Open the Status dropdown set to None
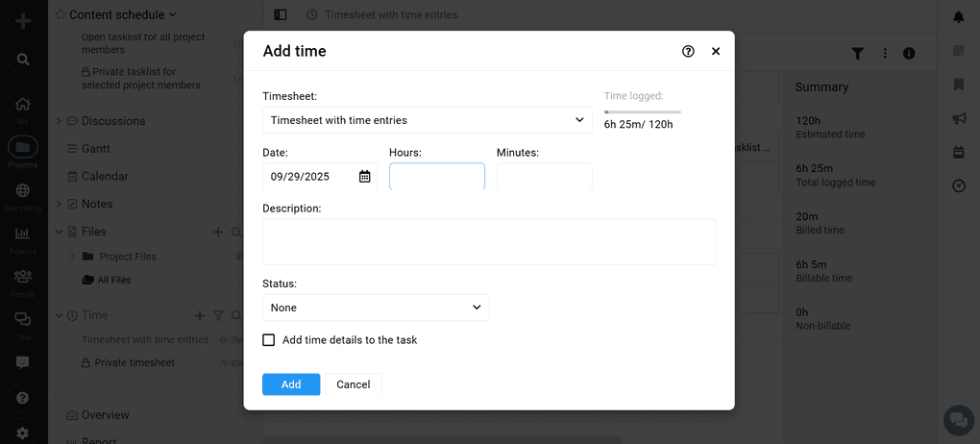 click(x=376, y=308)
